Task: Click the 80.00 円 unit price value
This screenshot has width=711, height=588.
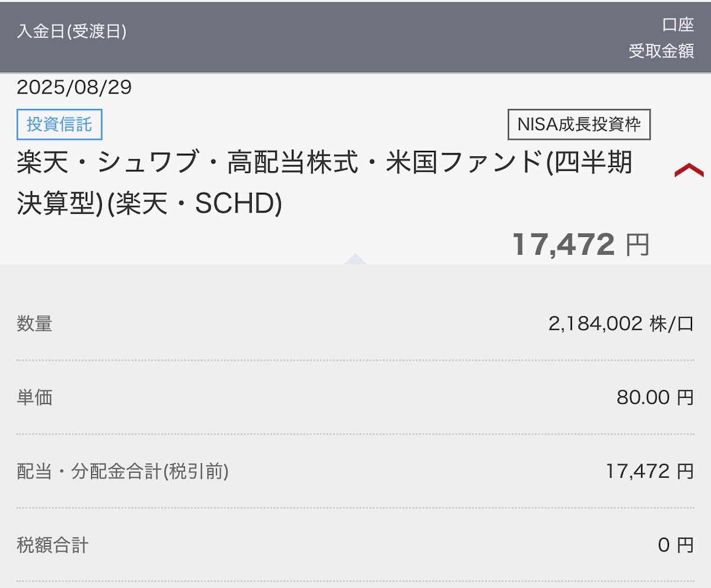Action: click(x=654, y=397)
